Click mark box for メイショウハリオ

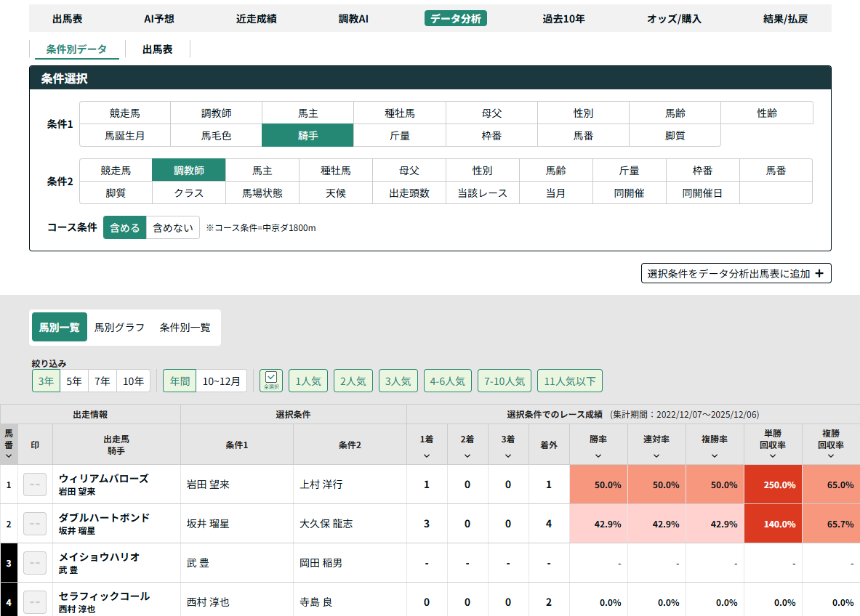tap(35, 563)
